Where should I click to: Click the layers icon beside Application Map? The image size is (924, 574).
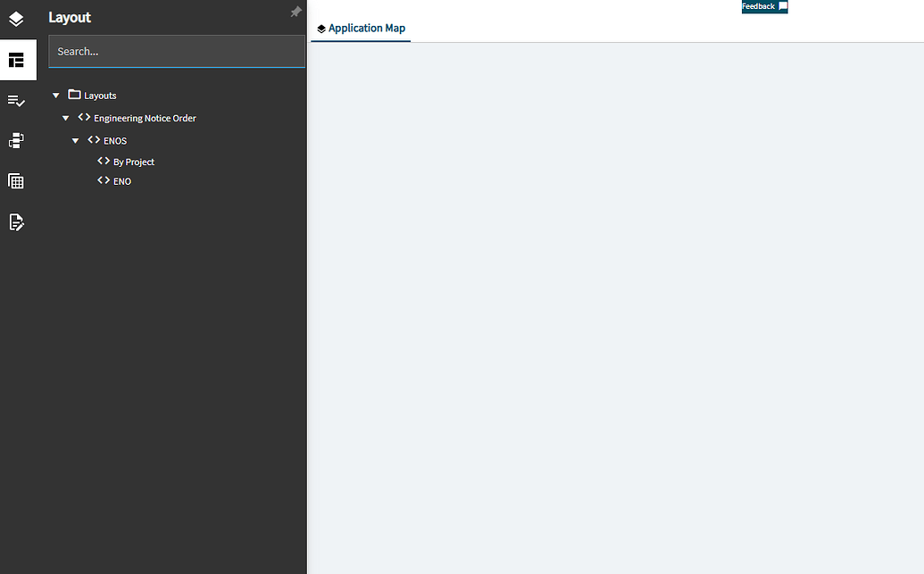tap(321, 28)
